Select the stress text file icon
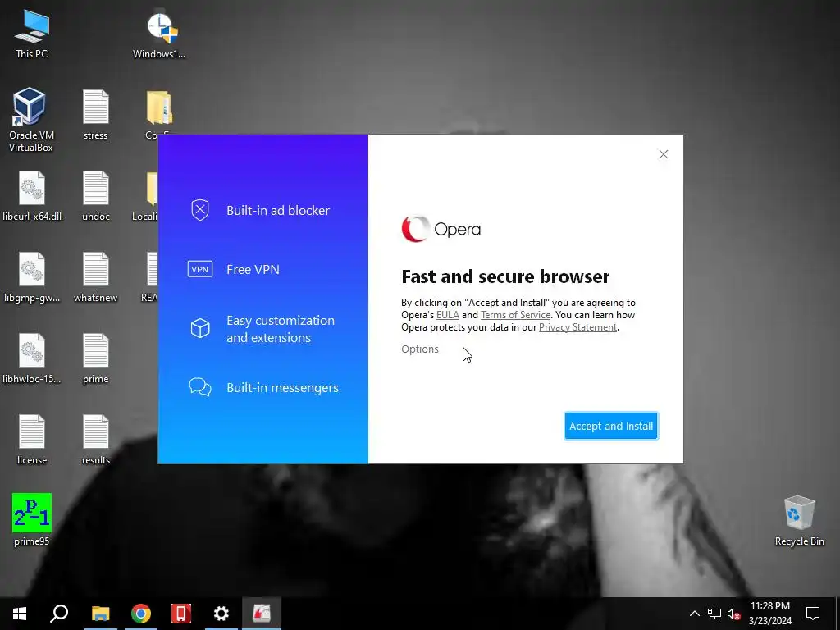The width and height of the screenshot is (840, 630). (x=95, y=115)
